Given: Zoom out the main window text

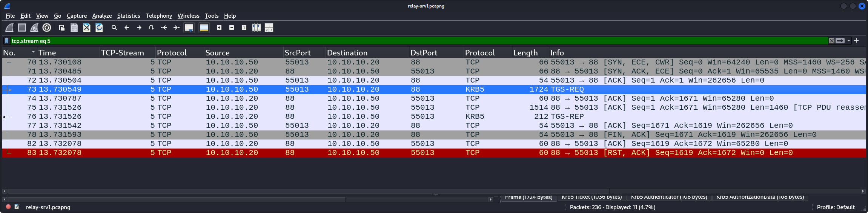Looking at the screenshot, I should click(232, 28).
